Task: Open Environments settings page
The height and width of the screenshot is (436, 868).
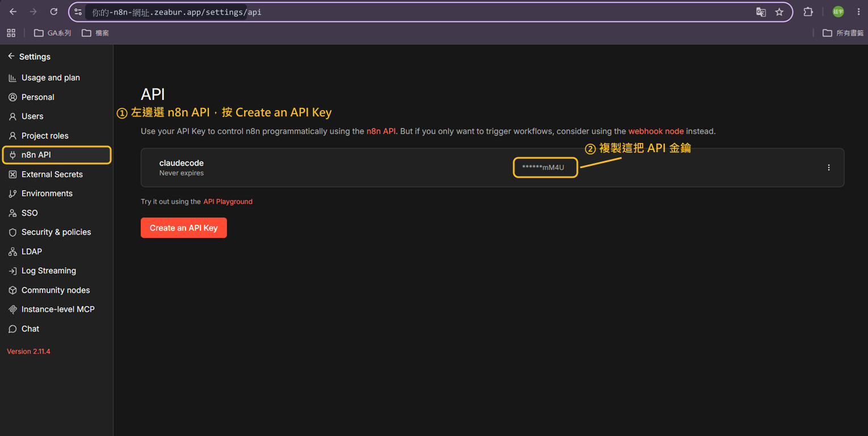Action: [x=47, y=194]
